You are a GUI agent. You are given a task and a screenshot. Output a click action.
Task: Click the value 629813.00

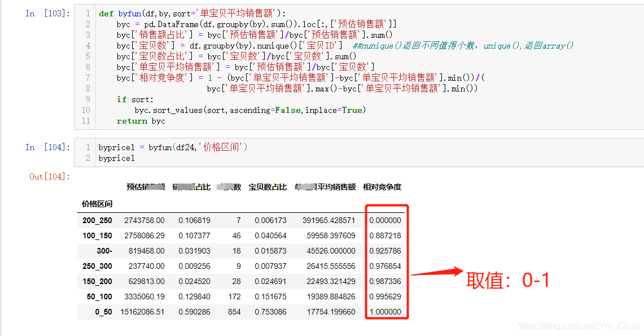click(147, 281)
